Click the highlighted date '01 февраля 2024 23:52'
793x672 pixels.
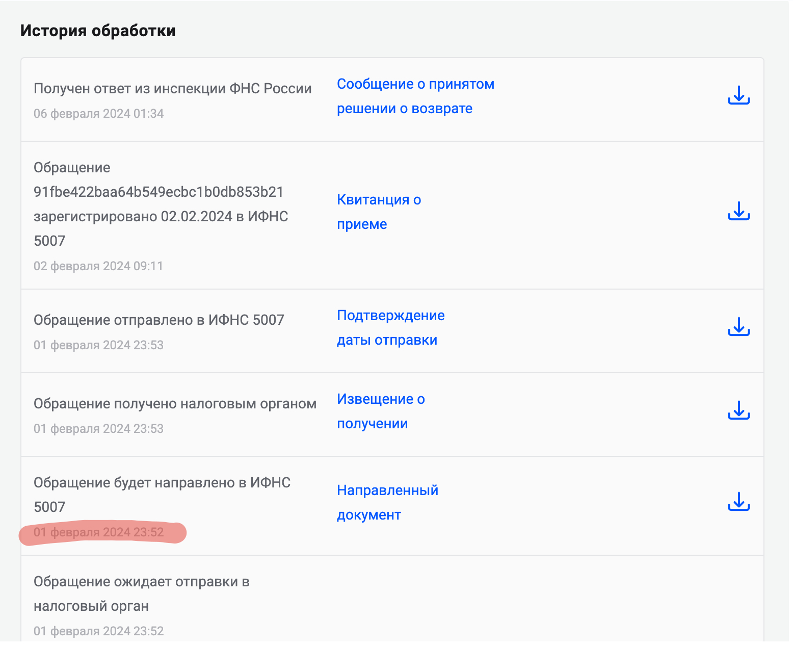[x=99, y=532]
